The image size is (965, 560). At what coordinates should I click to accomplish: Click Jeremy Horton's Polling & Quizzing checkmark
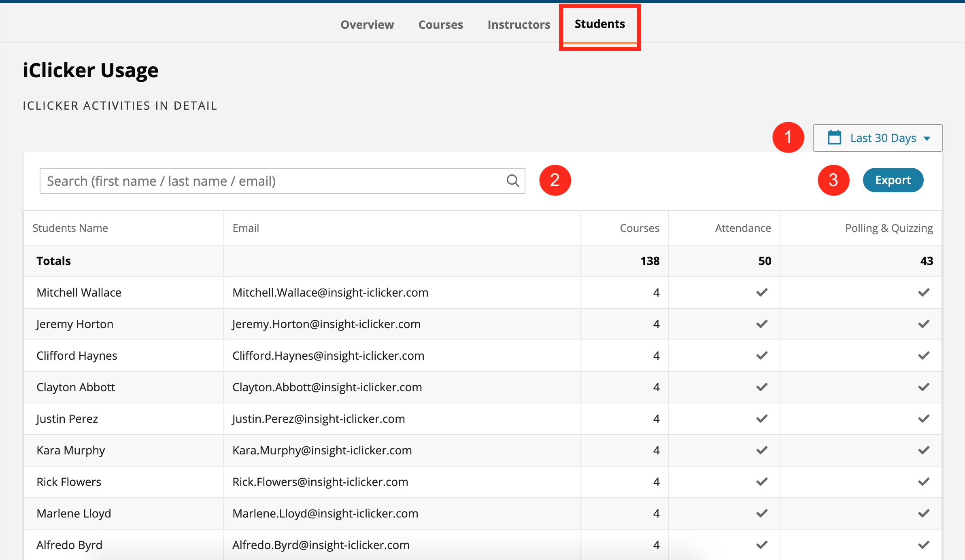[x=924, y=324]
